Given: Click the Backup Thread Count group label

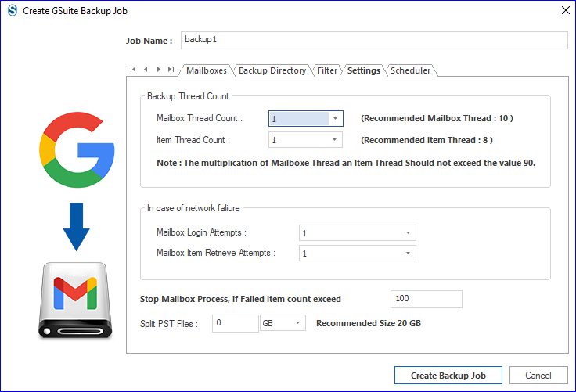Looking at the screenshot, I should 188,96.
